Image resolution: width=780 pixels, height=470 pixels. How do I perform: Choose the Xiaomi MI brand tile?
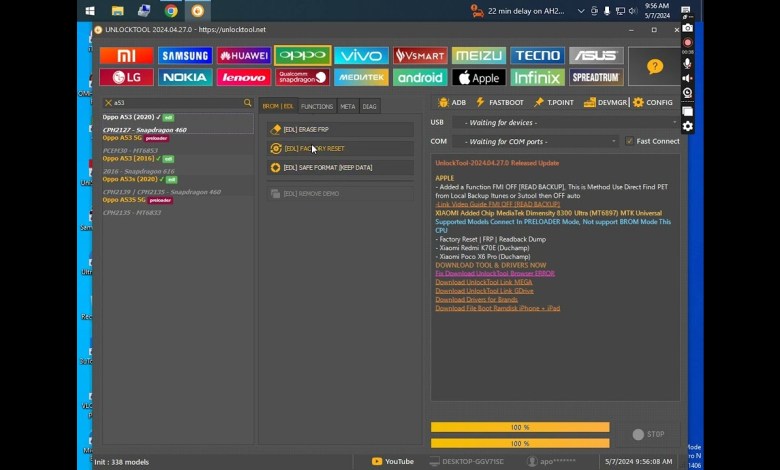(x=126, y=56)
